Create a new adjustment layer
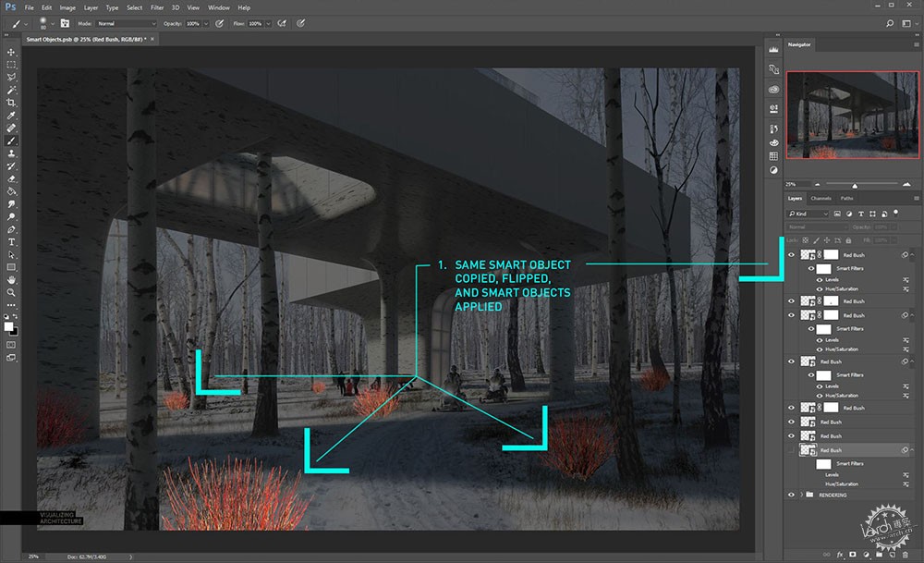The height and width of the screenshot is (563, 924). 866,555
